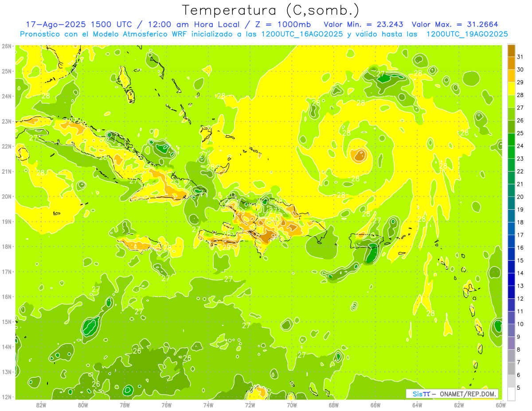Image resolution: width=532 pixels, height=411 pixels.
Task: Click the '62W' longitude label
Action: [459, 405]
